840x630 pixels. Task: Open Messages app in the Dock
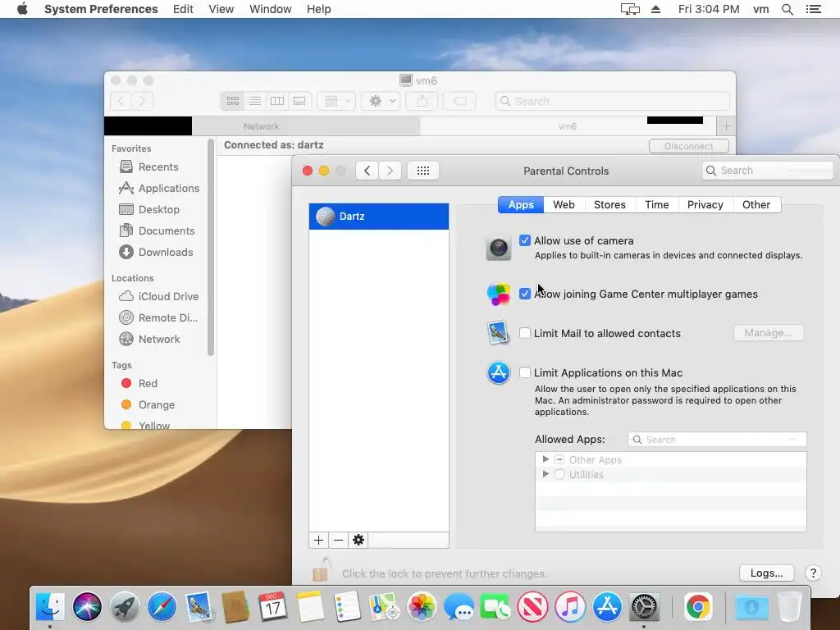coord(459,607)
